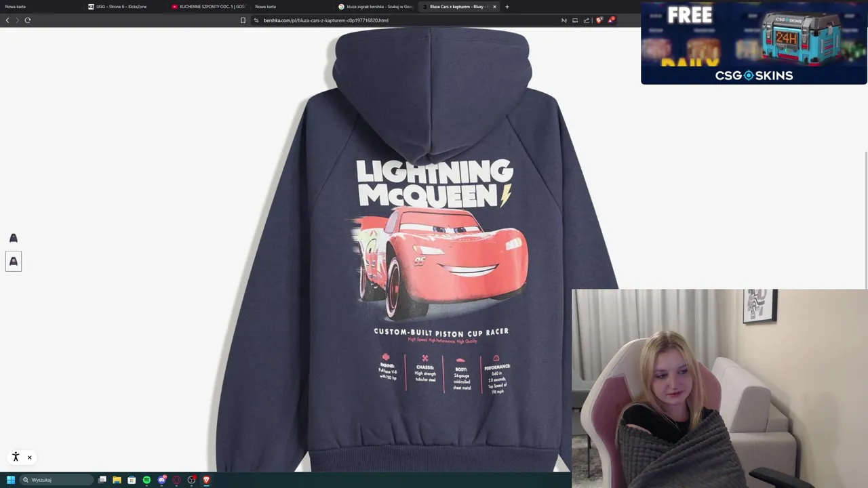Image resolution: width=868 pixels, height=488 pixels.
Task: Open Task View on the taskbar
Action: pyautogui.click(x=102, y=480)
